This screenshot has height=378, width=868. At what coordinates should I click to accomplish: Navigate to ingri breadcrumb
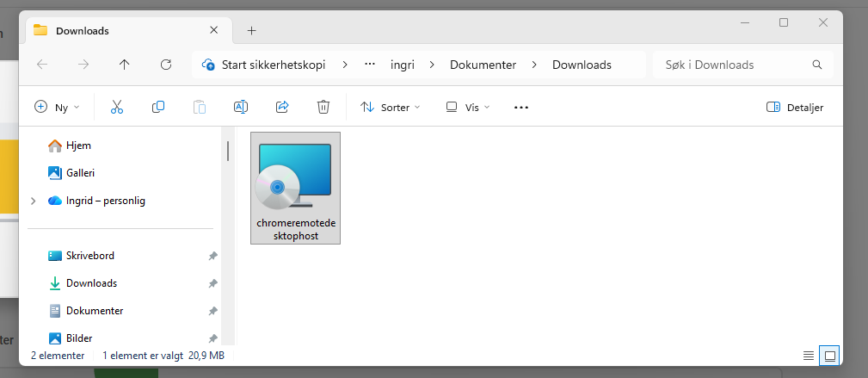pyautogui.click(x=403, y=65)
